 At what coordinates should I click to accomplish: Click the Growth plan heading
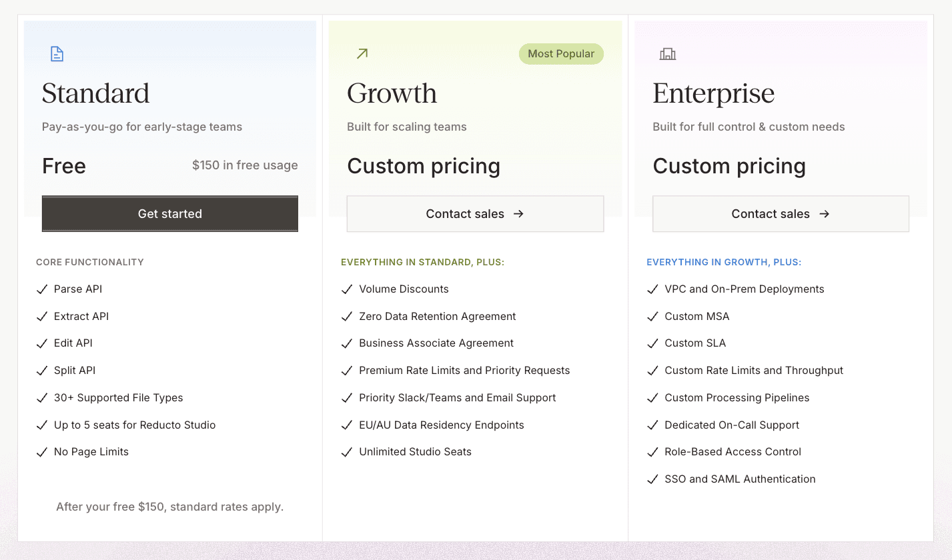(392, 93)
